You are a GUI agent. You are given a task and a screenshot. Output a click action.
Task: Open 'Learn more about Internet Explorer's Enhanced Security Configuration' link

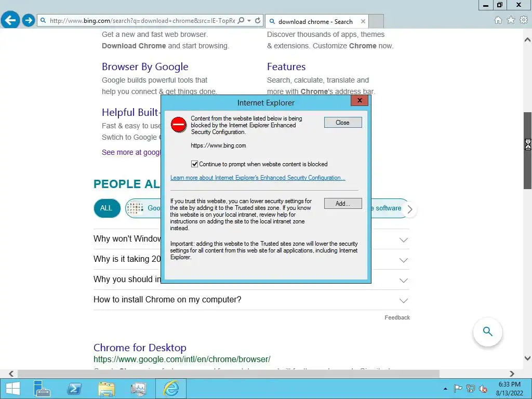pyautogui.click(x=258, y=178)
